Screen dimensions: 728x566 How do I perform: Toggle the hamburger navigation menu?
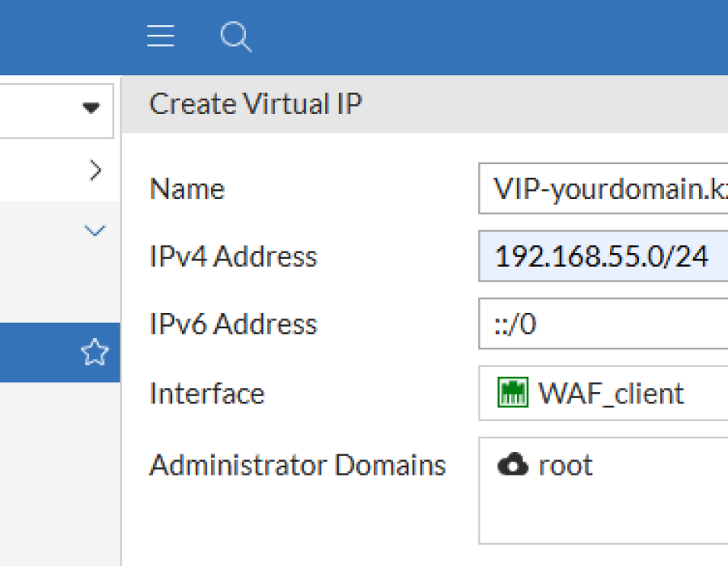click(x=161, y=36)
